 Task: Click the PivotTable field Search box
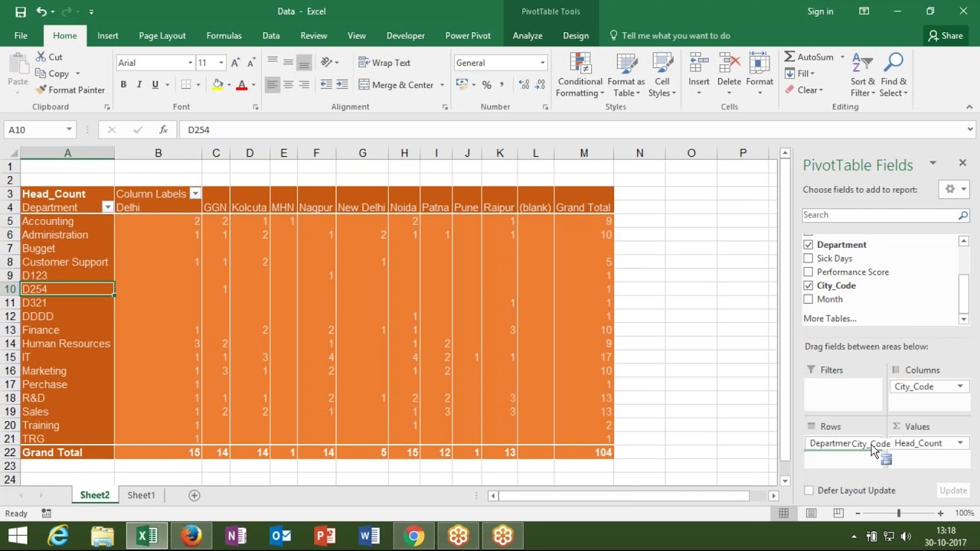(886, 215)
